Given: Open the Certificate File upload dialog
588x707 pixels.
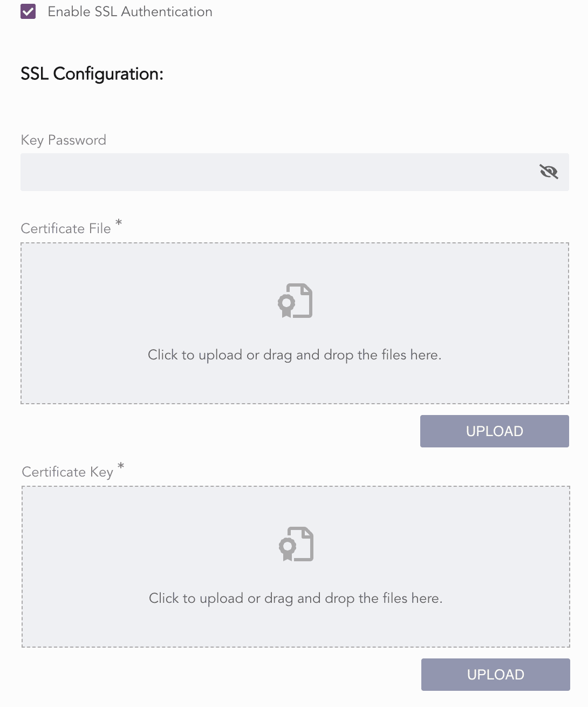Looking at the screenshot, I should click(x=295, y=323).
